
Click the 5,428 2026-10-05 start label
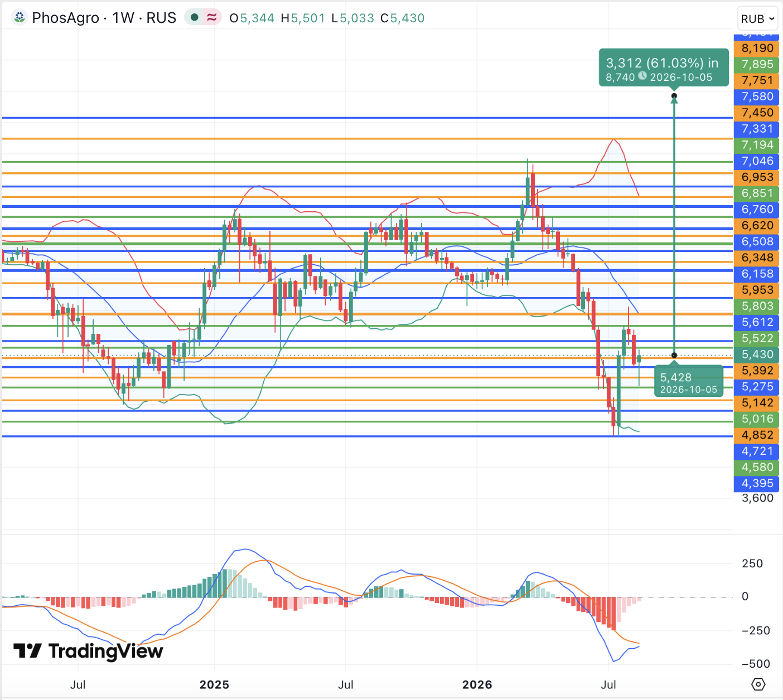tap(688, 382)
